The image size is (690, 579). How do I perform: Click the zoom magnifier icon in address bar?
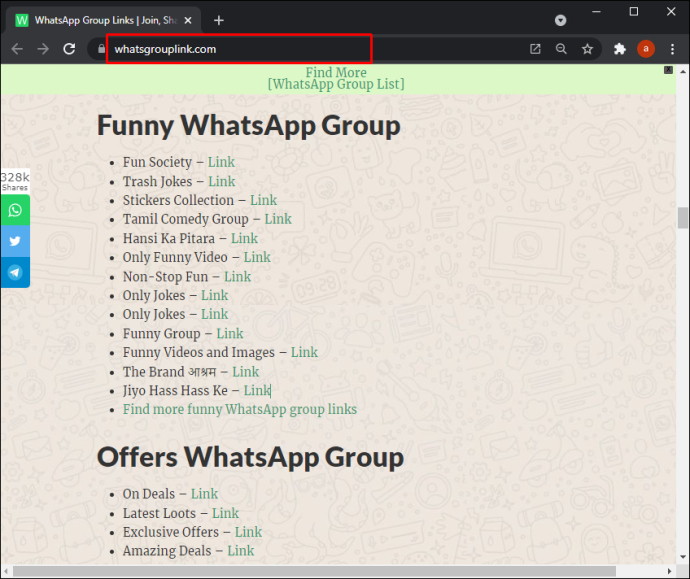coord(561,49)
